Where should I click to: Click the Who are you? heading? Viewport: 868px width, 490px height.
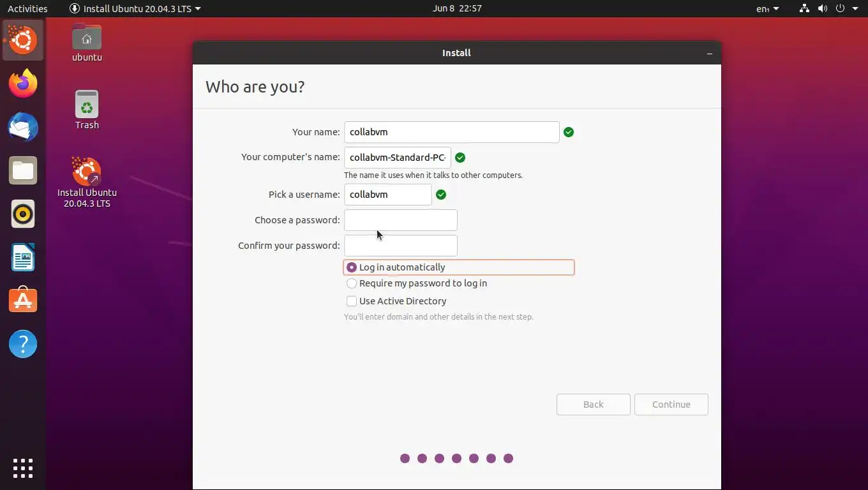[255, 87]
